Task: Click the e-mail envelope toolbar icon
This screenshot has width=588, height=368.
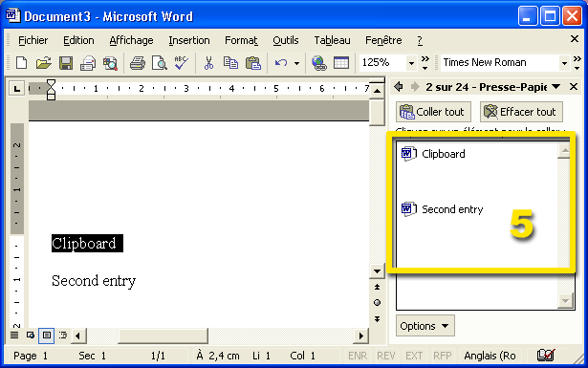Action: pyautogui.click(x=88, y=62)
